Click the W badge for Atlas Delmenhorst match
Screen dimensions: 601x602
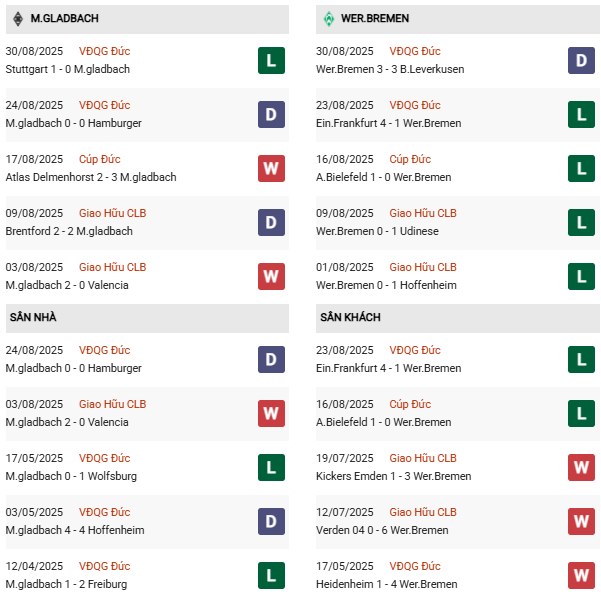pos(271,168)
